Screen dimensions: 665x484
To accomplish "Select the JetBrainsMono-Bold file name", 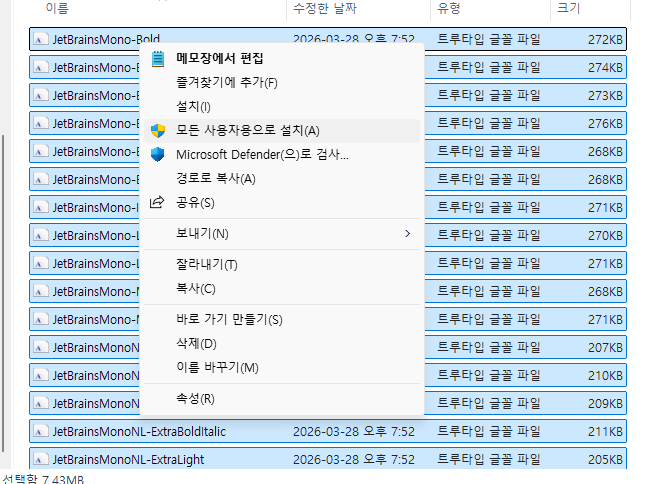I will (x=106, y=39).
